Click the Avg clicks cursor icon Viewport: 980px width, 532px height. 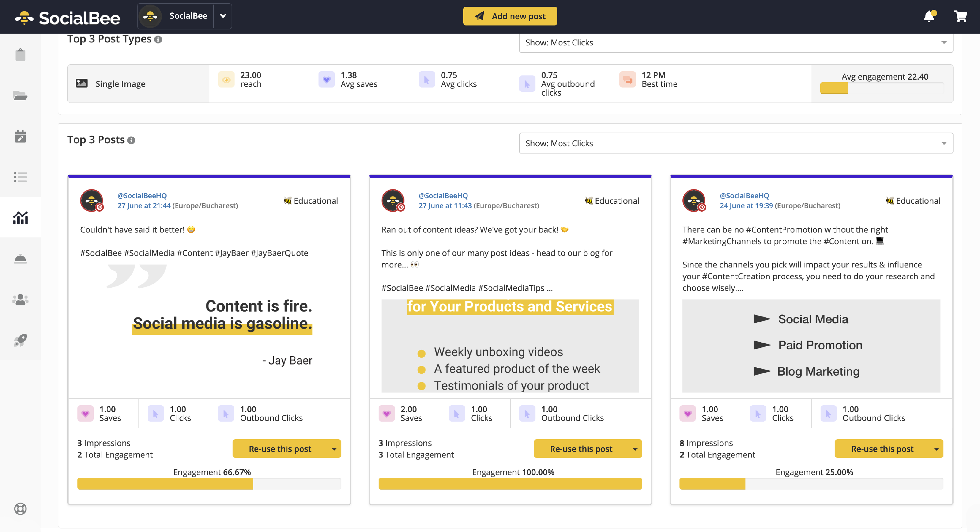tap(427, 79)
